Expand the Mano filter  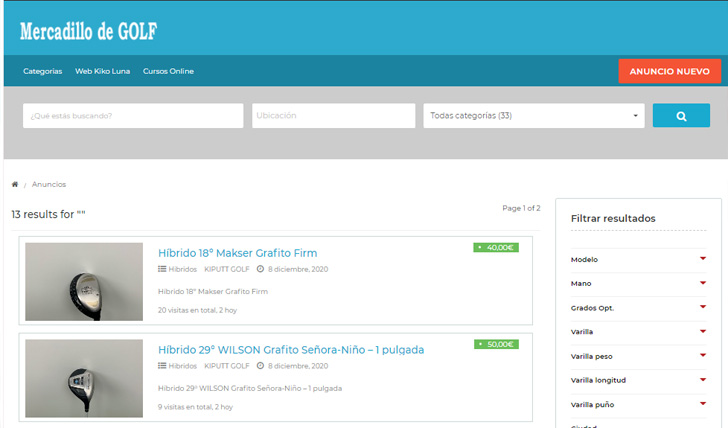point(638,283)
